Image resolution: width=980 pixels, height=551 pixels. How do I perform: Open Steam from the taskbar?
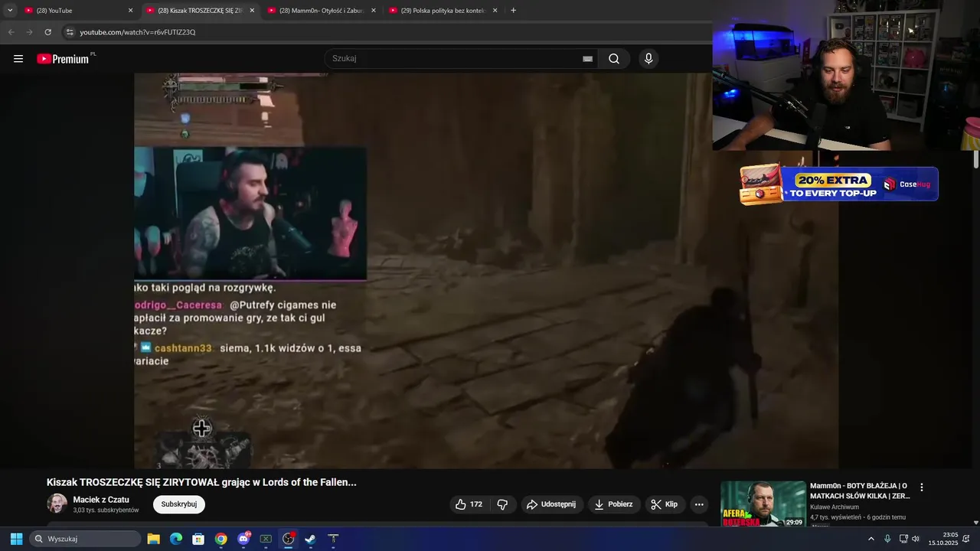(x=310, y=539)
